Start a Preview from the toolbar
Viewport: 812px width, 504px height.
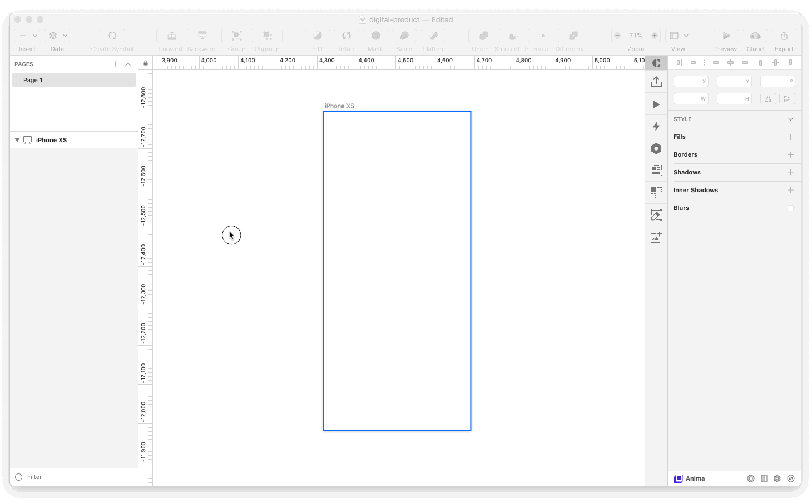click(x=725, y=35)
